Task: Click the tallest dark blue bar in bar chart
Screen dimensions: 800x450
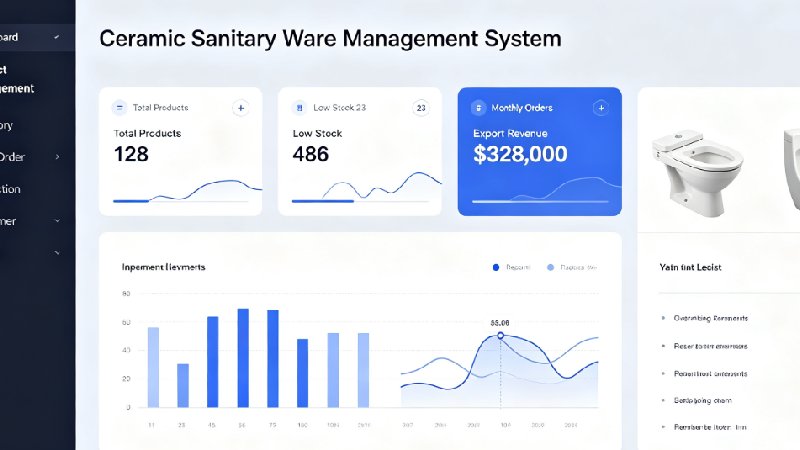Action: coord(243,358)
